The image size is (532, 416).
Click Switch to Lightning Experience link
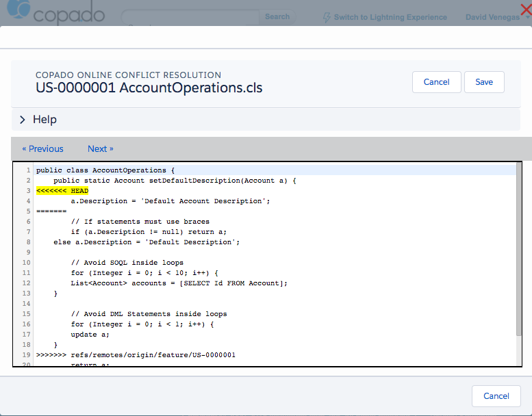(x=390, y=17)
